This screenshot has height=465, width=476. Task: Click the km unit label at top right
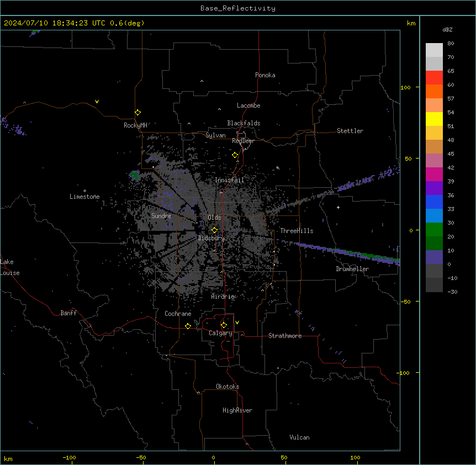tap(411, 23)
